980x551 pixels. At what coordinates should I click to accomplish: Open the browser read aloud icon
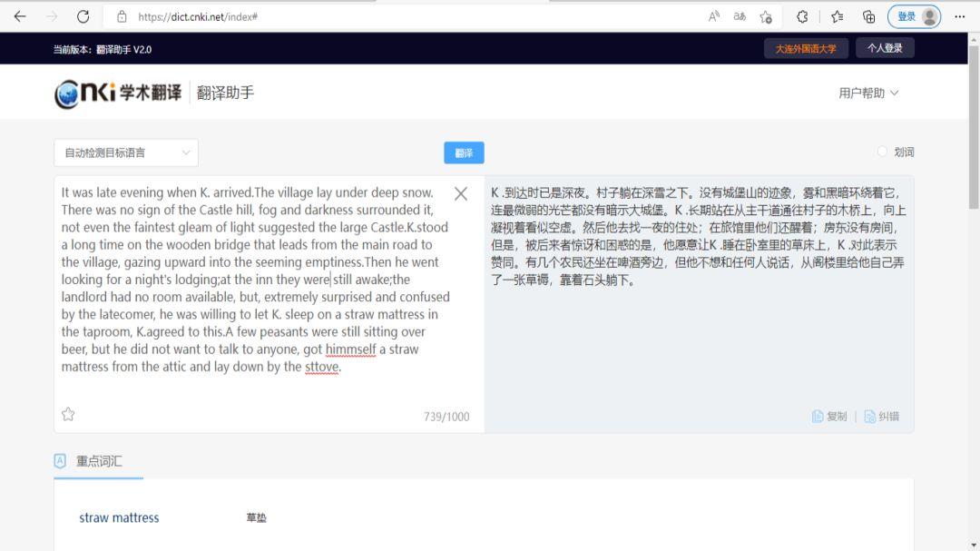pyautogui.click(x=714, y=16)
